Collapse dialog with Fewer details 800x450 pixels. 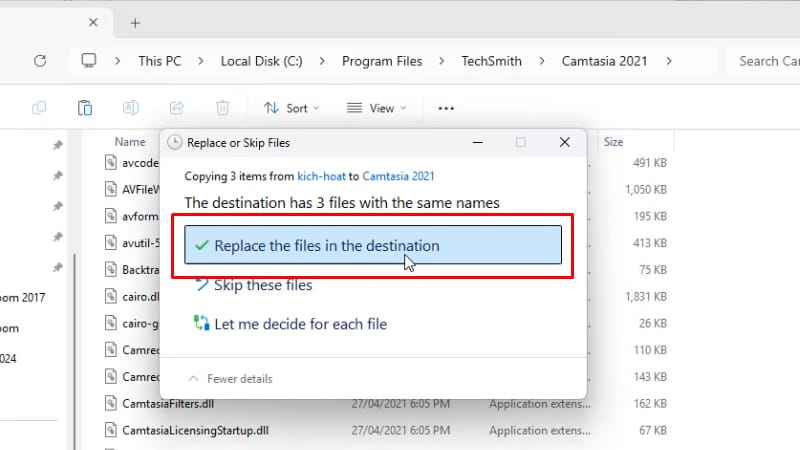230,379
